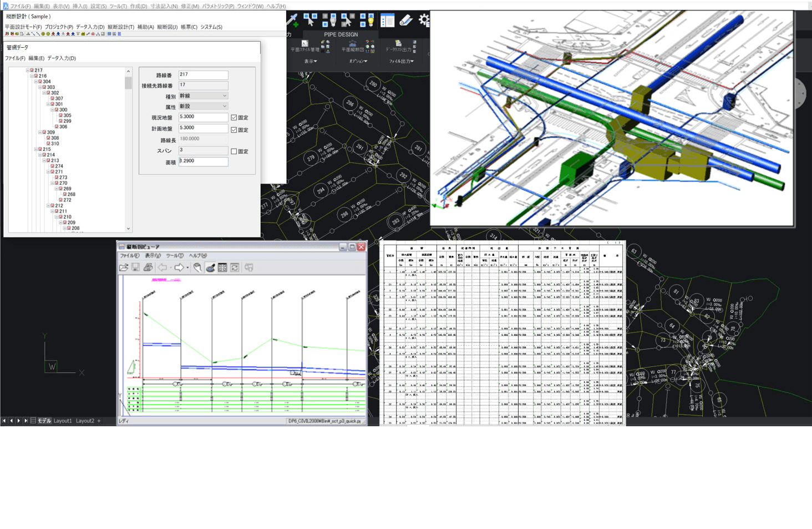Open the 種別 dropdown showing 幹線
Viewport: 812px width, 529px height.
click(x=203, y=96)
